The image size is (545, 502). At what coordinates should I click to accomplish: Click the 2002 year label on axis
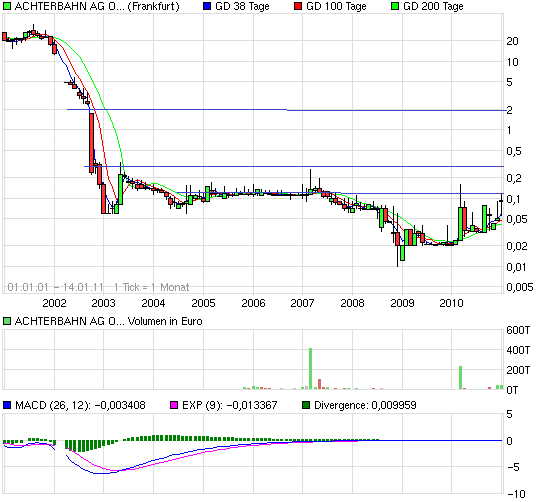click(54, 303)
